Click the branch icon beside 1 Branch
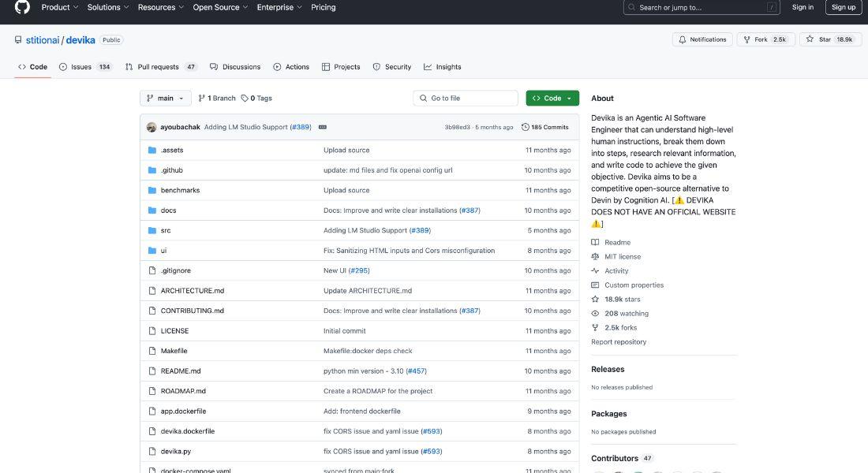This screenshot has width=868, height=473. 201,98
